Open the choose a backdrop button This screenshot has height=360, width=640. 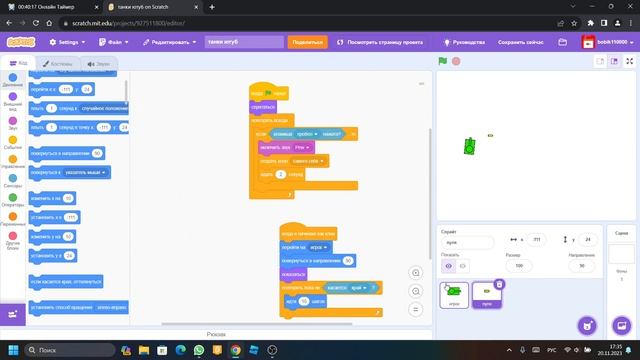(x=621, y=326)
